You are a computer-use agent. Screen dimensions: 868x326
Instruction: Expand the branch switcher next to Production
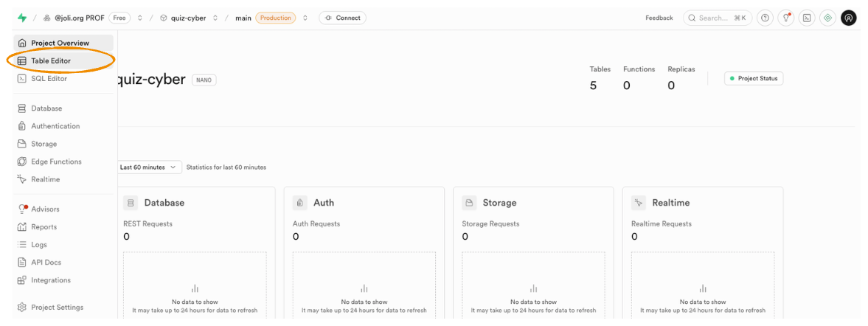point(305,18)
